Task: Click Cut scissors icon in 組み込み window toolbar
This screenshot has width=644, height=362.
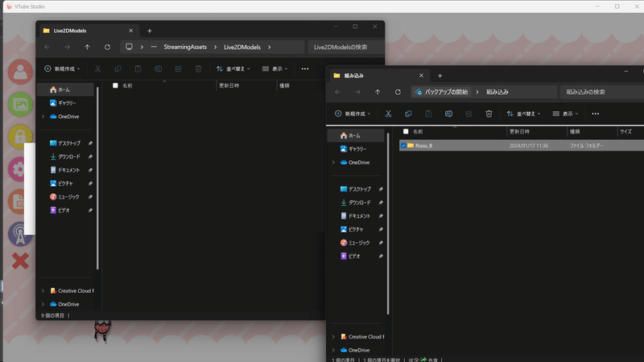Action: [388, 113]
